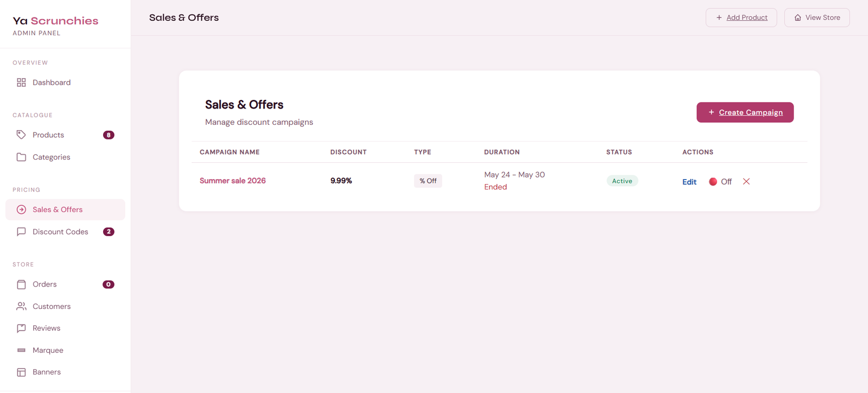Click the Marquee bar icon
The height and width of the screenshot is (393, 868).
[x=21, y=350]
